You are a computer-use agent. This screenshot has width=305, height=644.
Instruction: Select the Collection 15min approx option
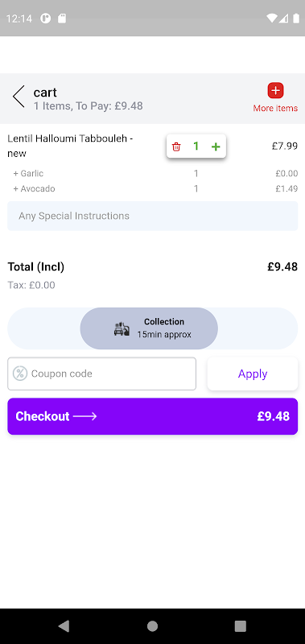[149, 328]
